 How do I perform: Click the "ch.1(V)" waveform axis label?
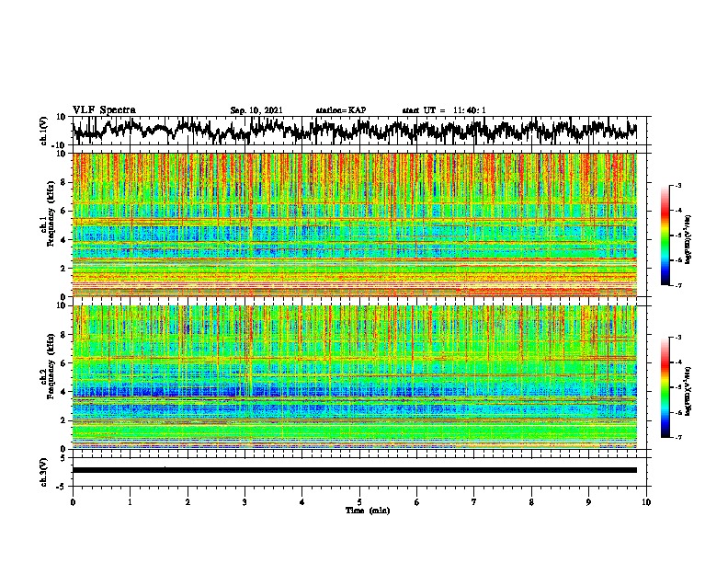(44, 131)
